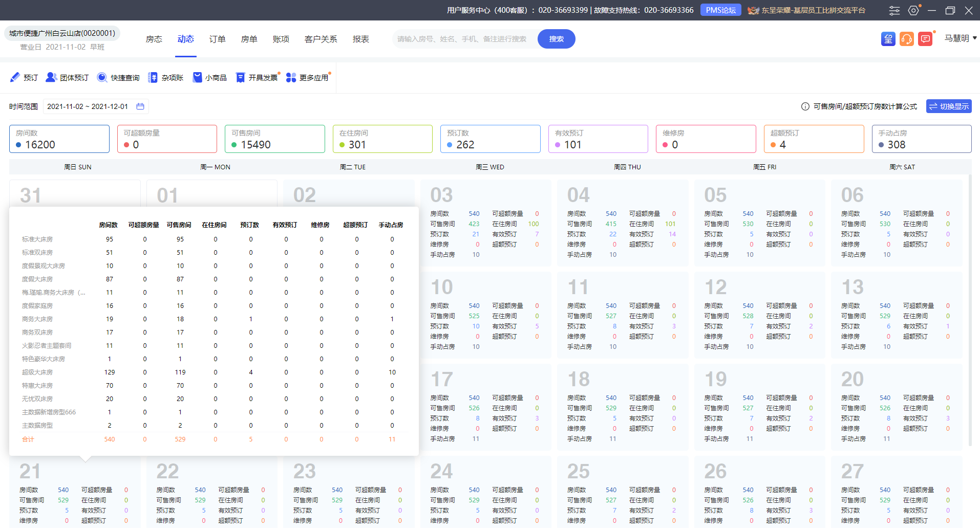Viewport: 980px width, 531px height.
Task: Click the 可售房间 15490 summary card
Action: point(275,139)
